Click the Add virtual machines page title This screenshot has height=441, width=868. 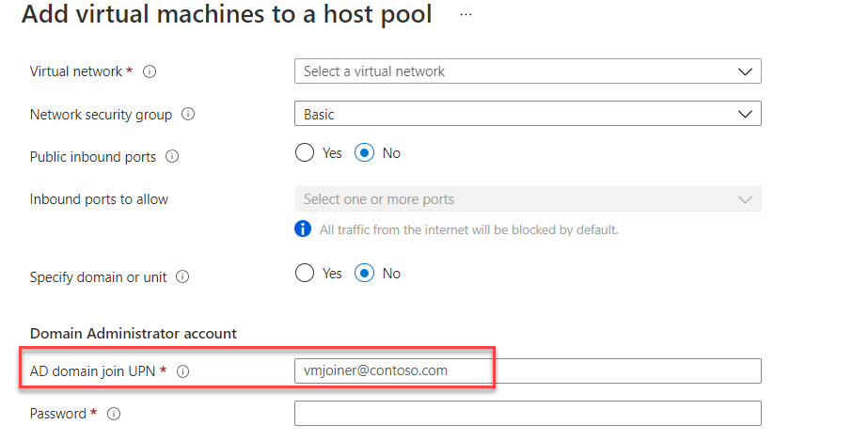click(x=227, y=15)
